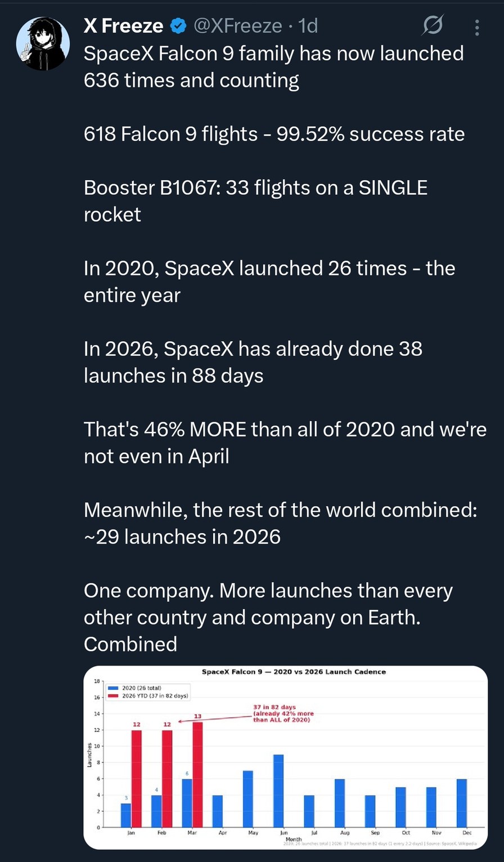Click the slash inside the Grok compass icon
504x862 pixels.
[x=433, y=25]
